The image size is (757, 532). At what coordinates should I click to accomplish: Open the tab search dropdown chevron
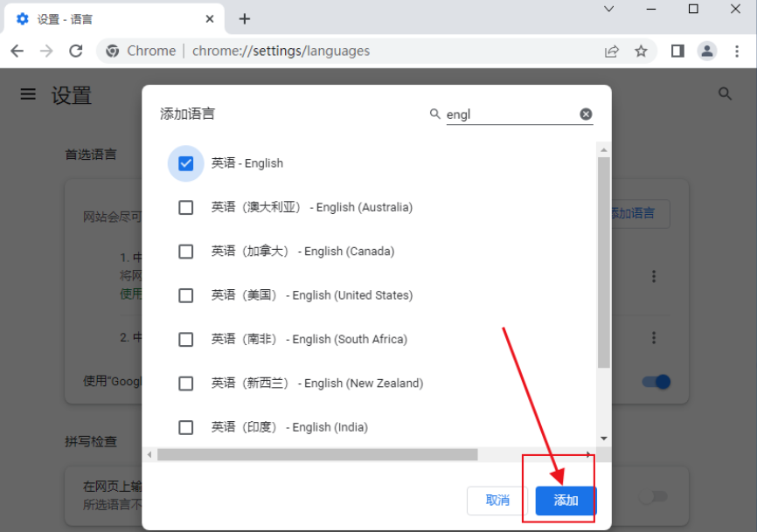609,9
